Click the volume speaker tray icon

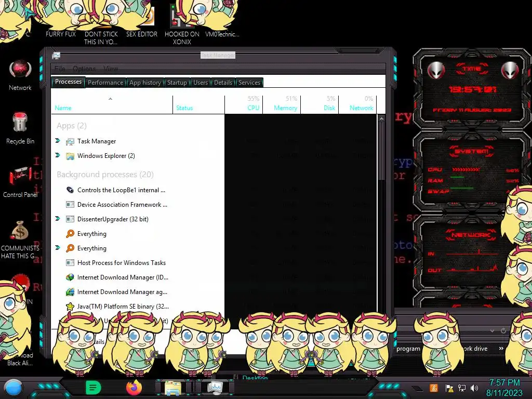point(474,388)
